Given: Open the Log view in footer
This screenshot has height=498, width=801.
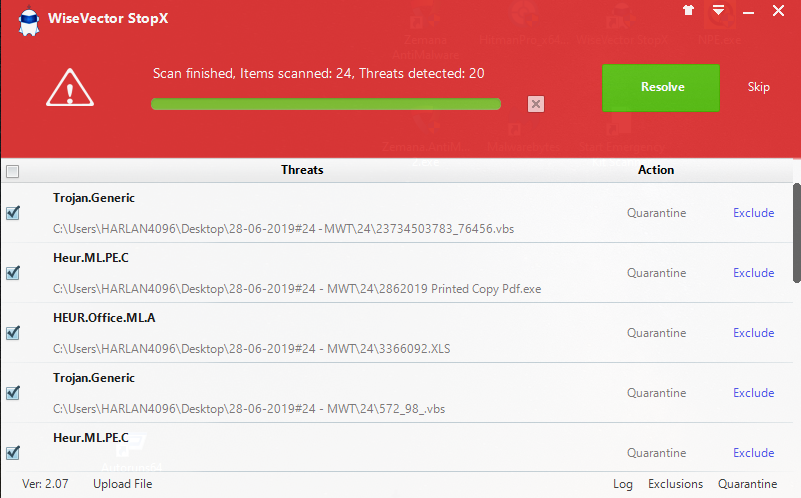Looking at the screenshot, I should pyautogui.click(x=623, y=484).
